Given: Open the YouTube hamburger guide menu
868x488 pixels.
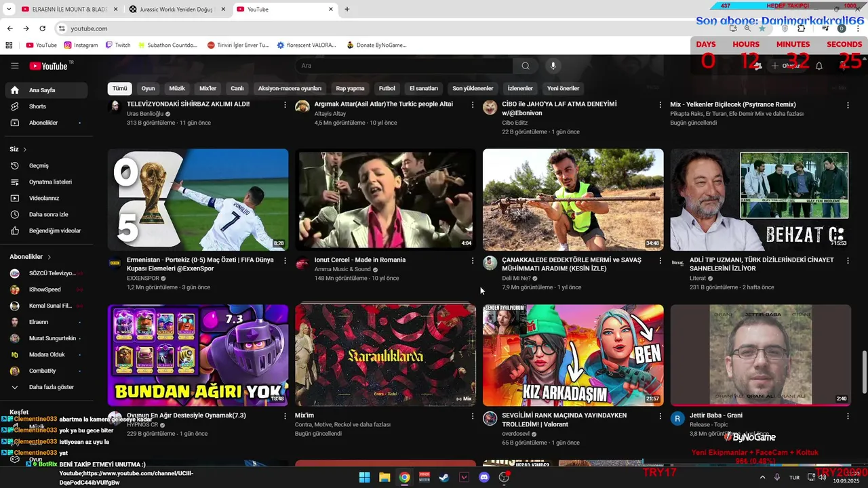Looking at the screenshot, I should [x=14, y=66].
